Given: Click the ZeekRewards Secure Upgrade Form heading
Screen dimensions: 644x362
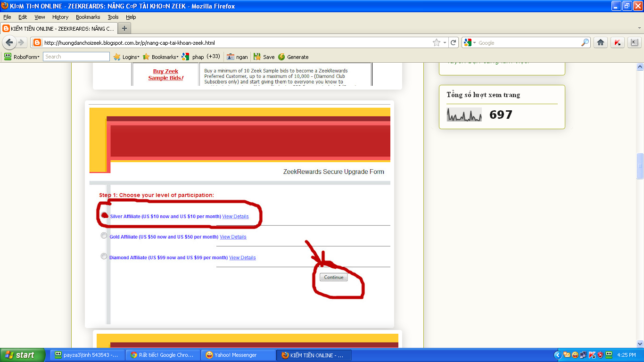Looking at the screenshot, I should click(x=334, y=172).
